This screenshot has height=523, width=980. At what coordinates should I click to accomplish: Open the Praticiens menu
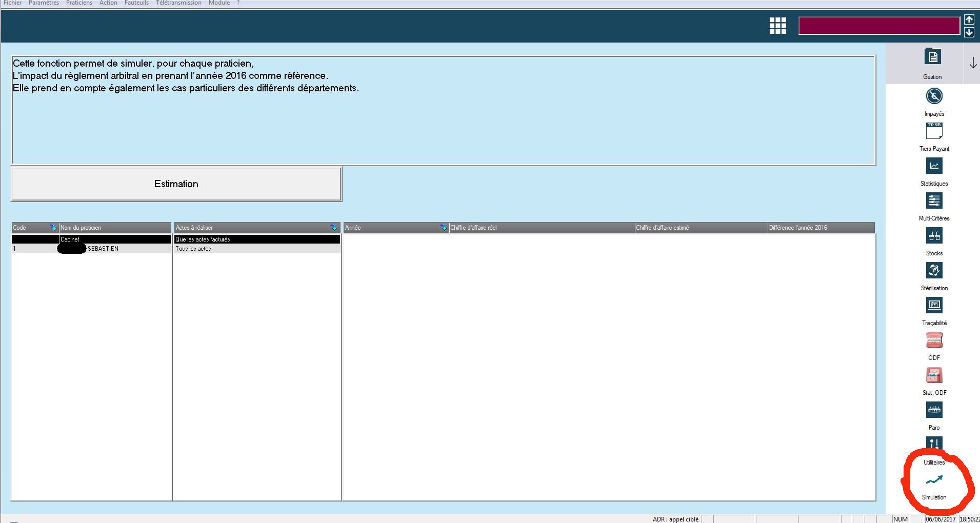tap(79, 3)
